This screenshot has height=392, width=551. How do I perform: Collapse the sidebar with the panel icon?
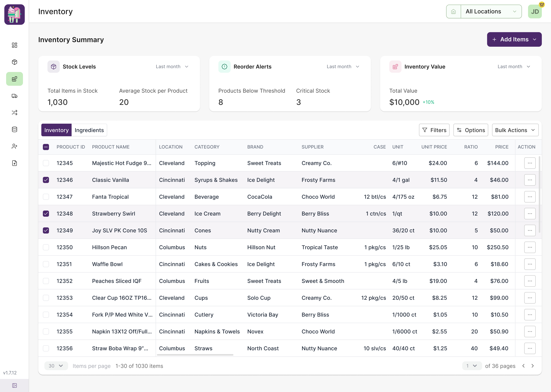[15, 385]
